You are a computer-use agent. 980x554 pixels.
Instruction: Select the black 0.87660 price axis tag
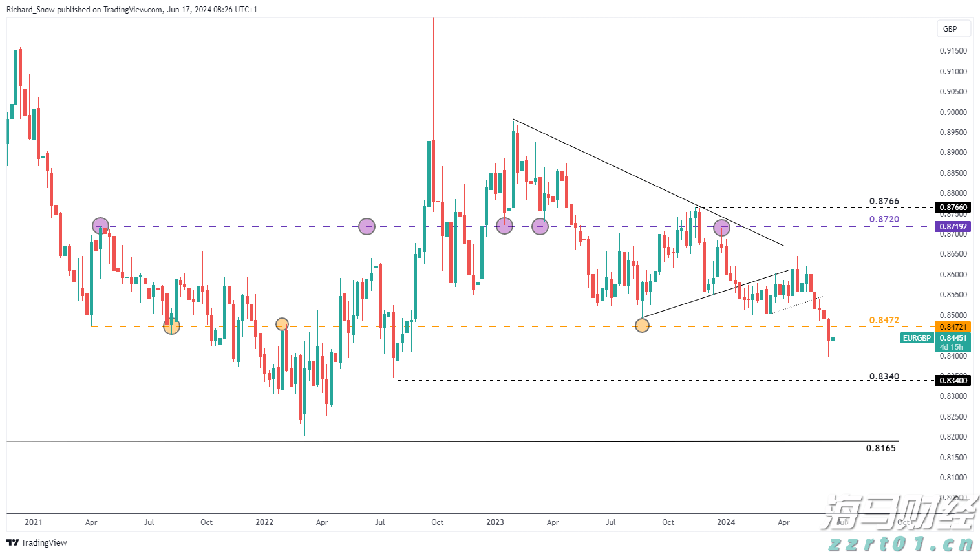click(953, 208)
